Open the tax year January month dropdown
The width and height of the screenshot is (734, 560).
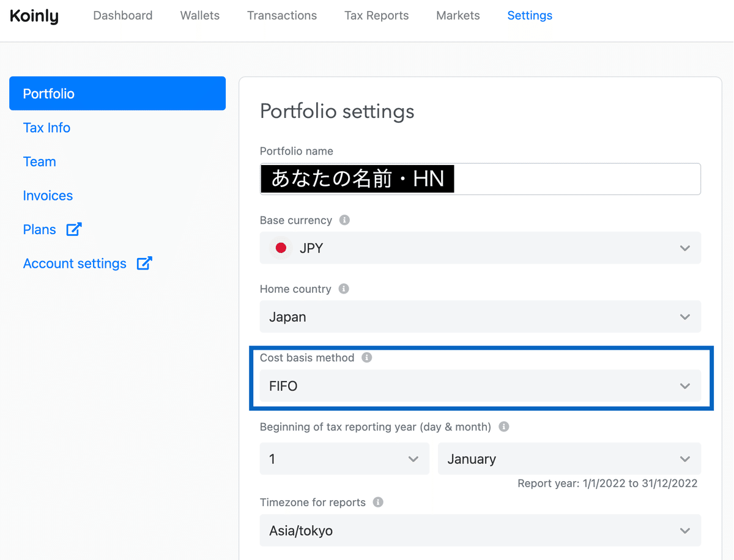[x=569, y=459]
